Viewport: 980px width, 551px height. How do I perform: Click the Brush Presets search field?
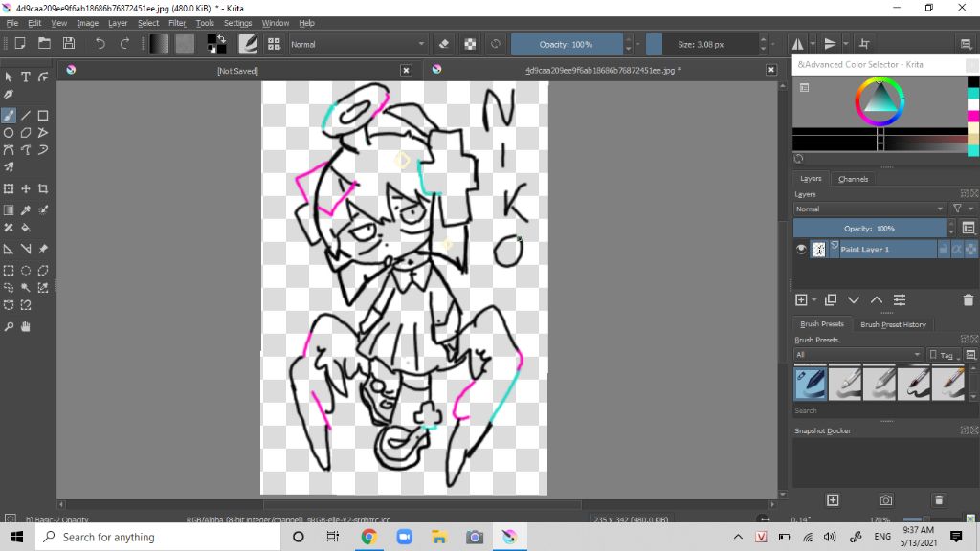tap(880, 410)
